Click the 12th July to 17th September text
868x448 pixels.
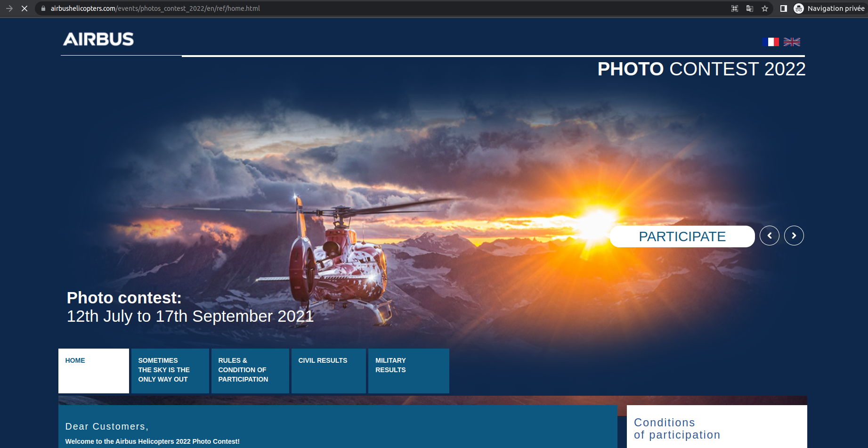(190, 316)
